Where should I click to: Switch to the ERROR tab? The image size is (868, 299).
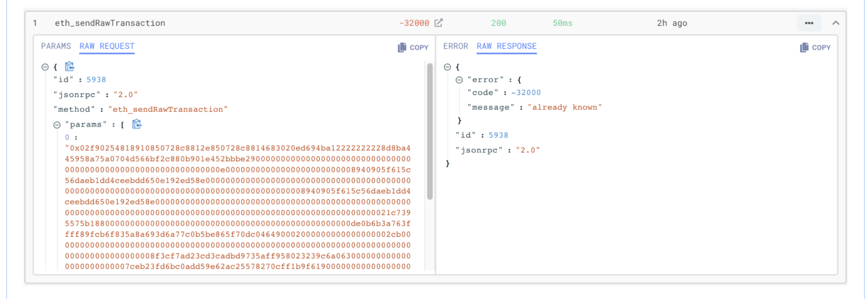click(455, 46)
